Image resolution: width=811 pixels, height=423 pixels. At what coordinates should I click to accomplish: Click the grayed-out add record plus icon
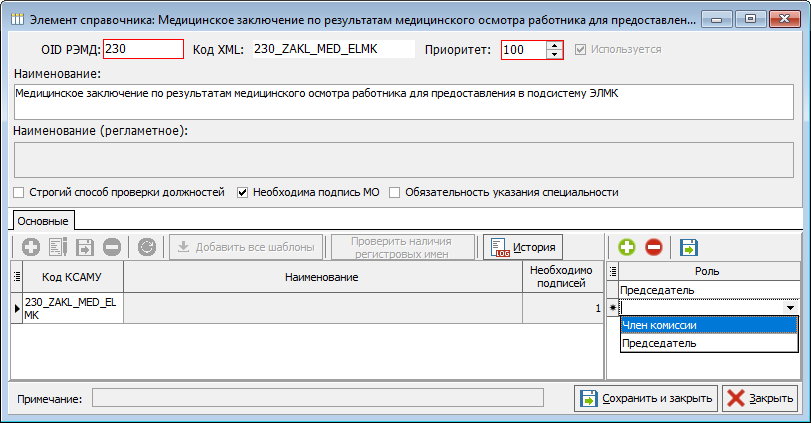tap(31, 246)
